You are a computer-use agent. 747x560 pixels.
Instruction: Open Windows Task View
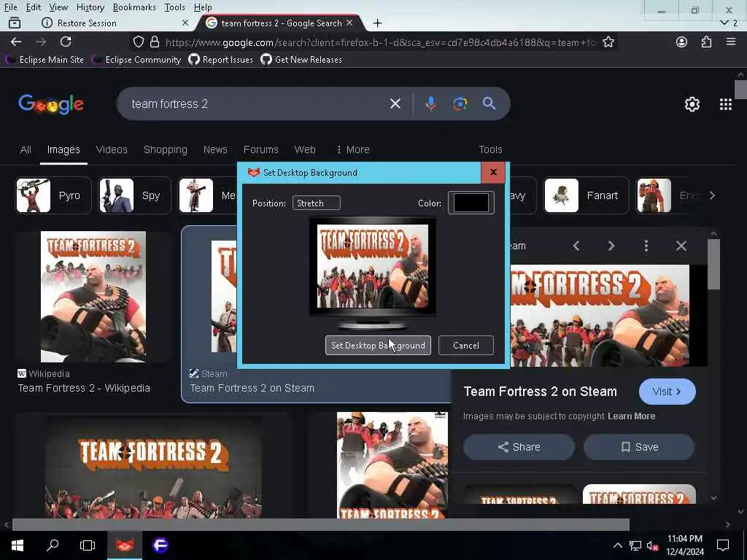click(x=88, y=545)
